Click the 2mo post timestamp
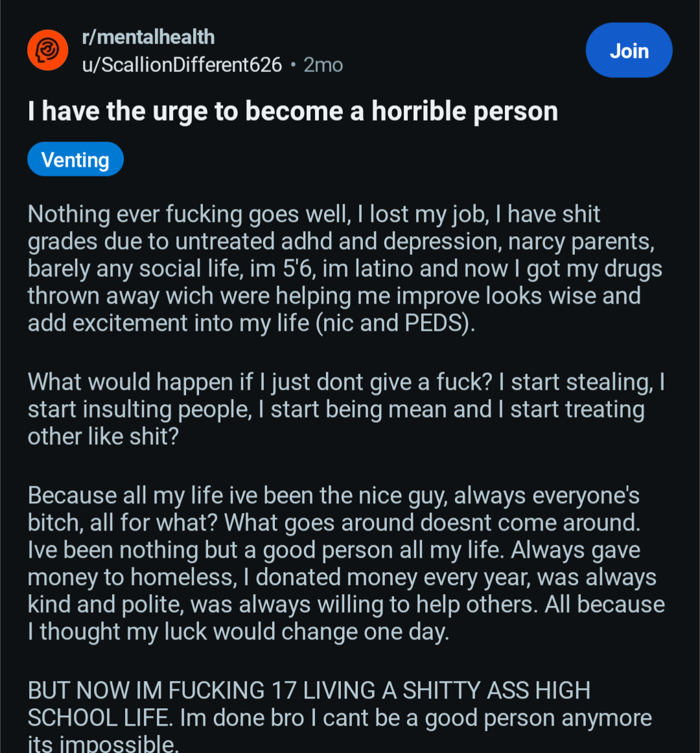This screenshot has height=753, width=700. [323, 65]
